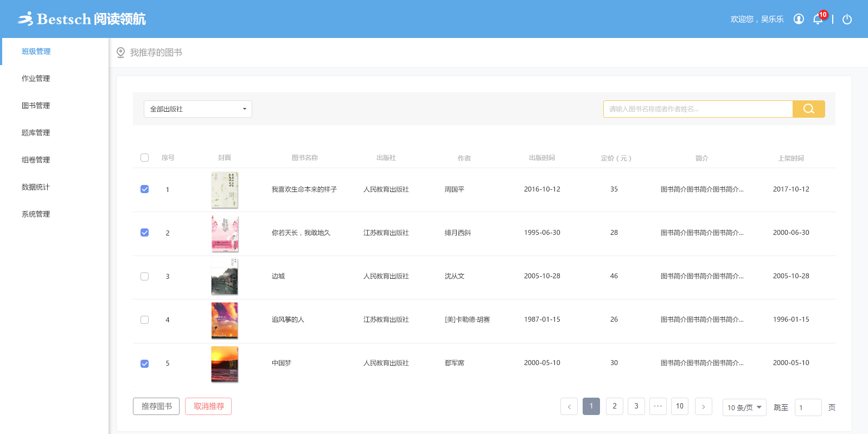The image size is (868, 434).
Task: Open 图书管理 in the sidebar
Action: click(x=36, y=106)
